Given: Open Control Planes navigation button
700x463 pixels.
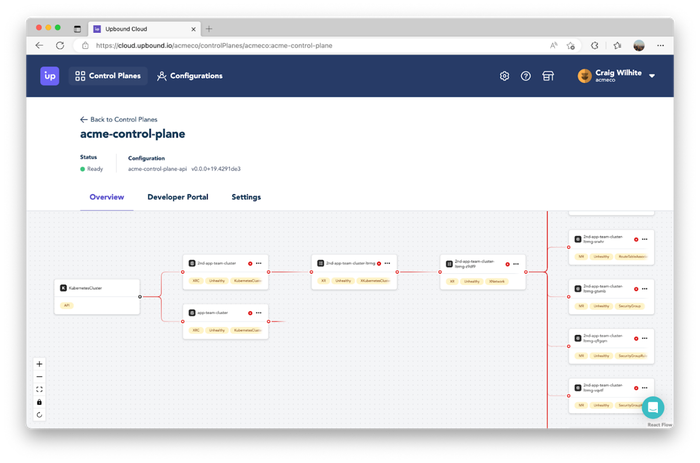Looking at the screenshot, I should 110,76.
